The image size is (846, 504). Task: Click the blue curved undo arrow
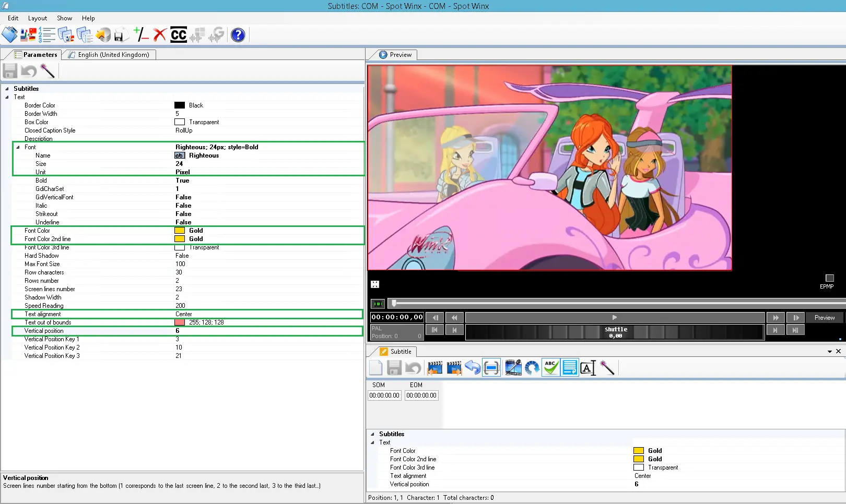472,368
